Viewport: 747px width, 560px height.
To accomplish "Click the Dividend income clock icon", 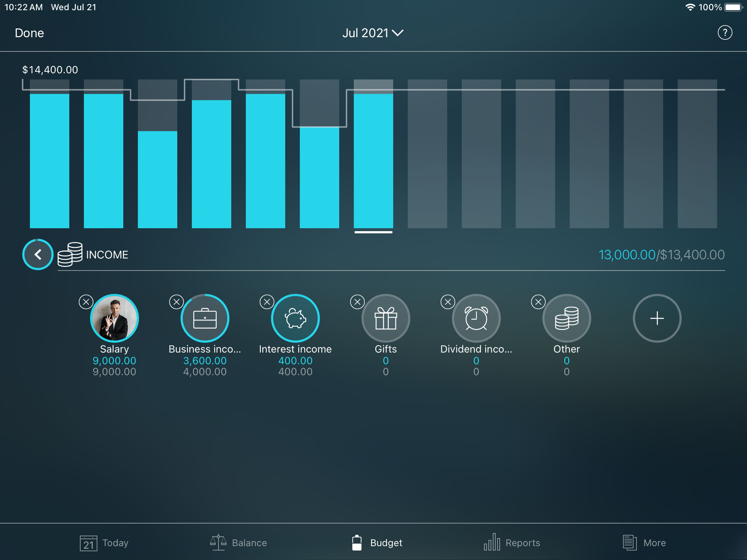I will [476, 318].
